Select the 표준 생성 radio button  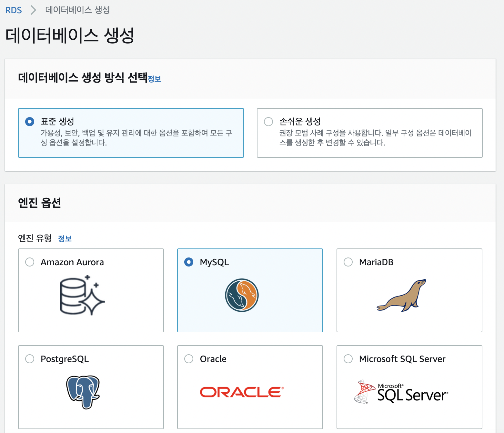[x=30, y=122]
